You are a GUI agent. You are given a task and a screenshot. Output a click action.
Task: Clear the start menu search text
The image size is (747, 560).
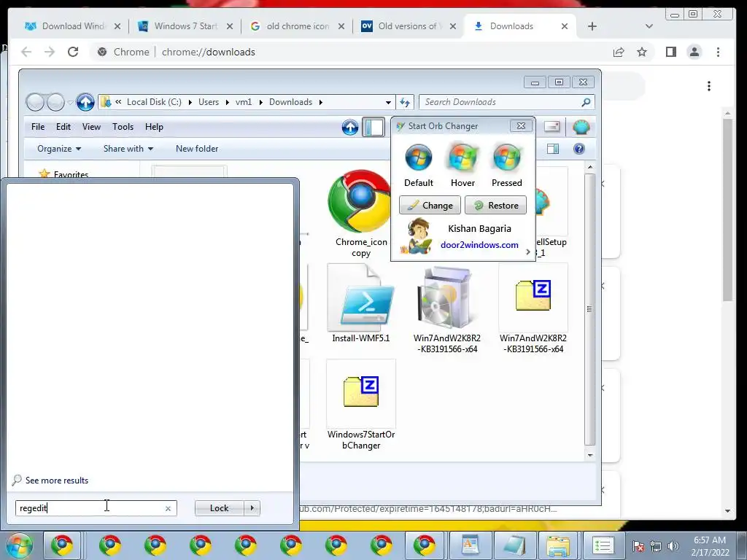(x=169, y=508)
